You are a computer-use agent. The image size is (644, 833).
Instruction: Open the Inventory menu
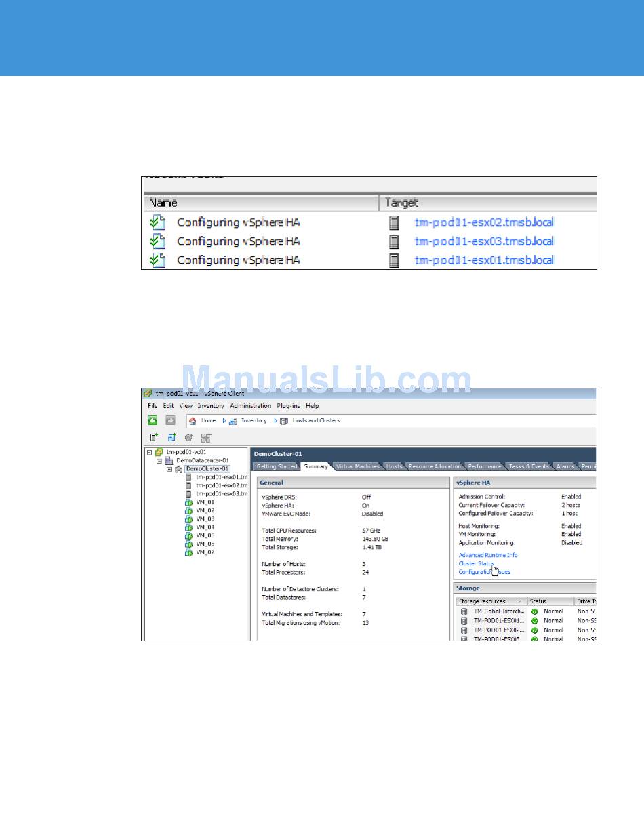click(211, 406)
